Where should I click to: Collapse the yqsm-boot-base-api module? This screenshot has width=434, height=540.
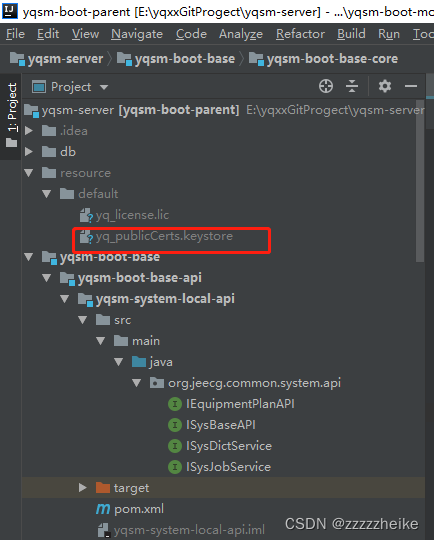pos(47,278)
